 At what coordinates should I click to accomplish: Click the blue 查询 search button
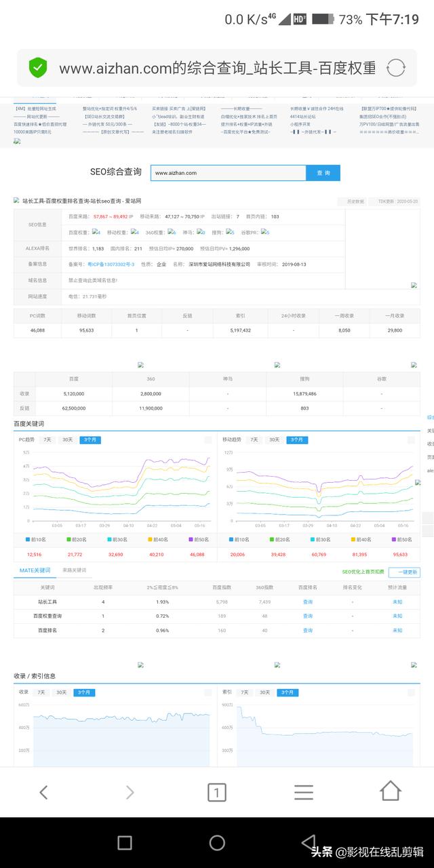323,173
